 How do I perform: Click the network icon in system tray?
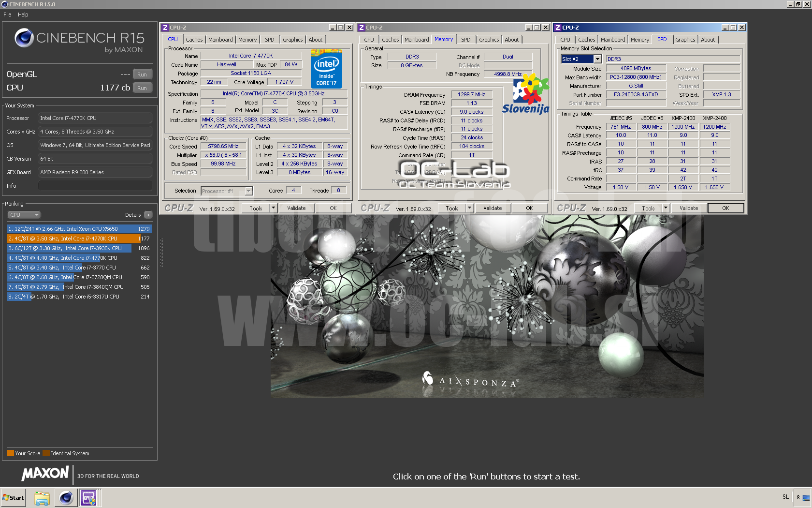[806, 497]
